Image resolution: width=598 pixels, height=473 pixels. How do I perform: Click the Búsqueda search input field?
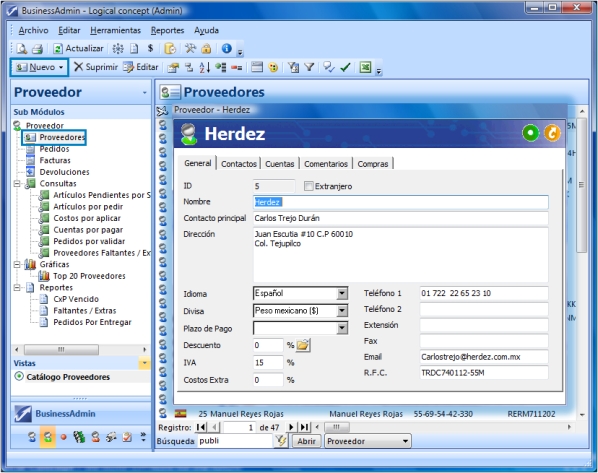tap(235, 441)
